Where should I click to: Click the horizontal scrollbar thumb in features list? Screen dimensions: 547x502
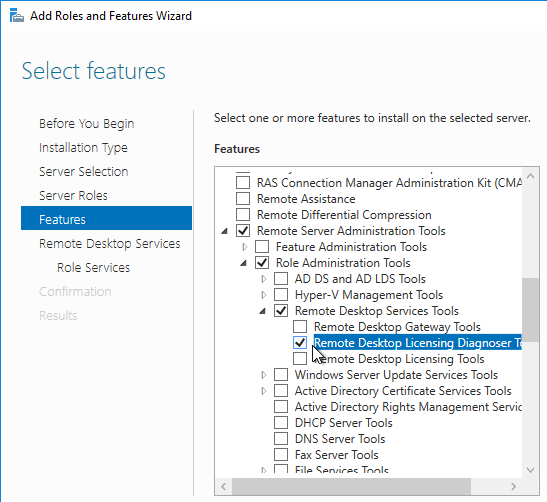[x=351, y=486]
